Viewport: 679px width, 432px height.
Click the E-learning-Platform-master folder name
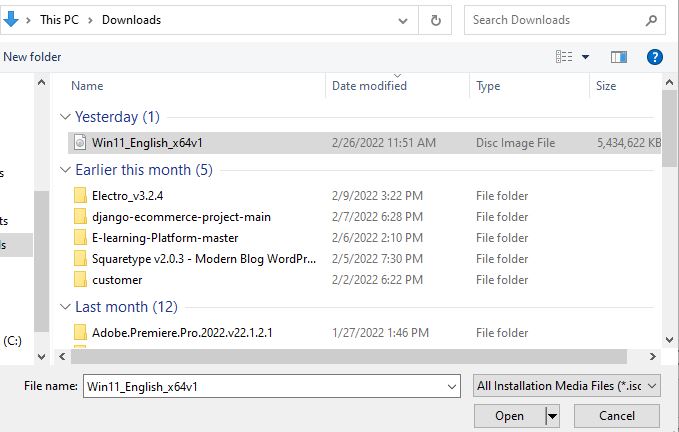point(165,238)
